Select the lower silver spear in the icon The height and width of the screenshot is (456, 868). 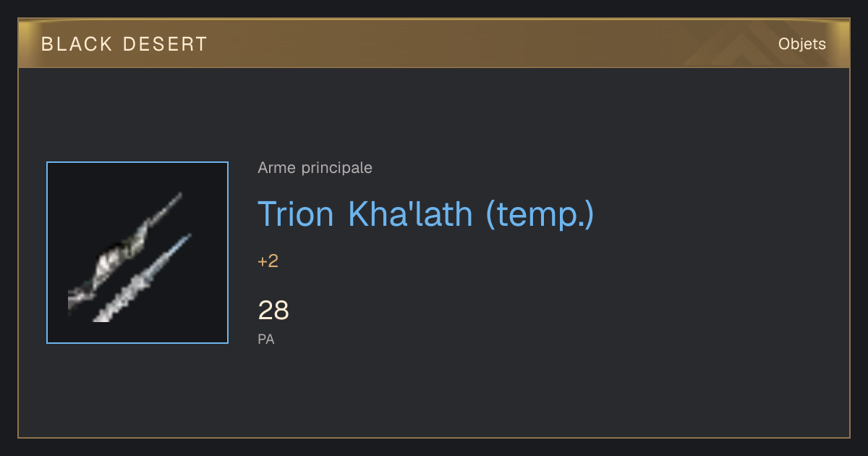click(142, 278)
